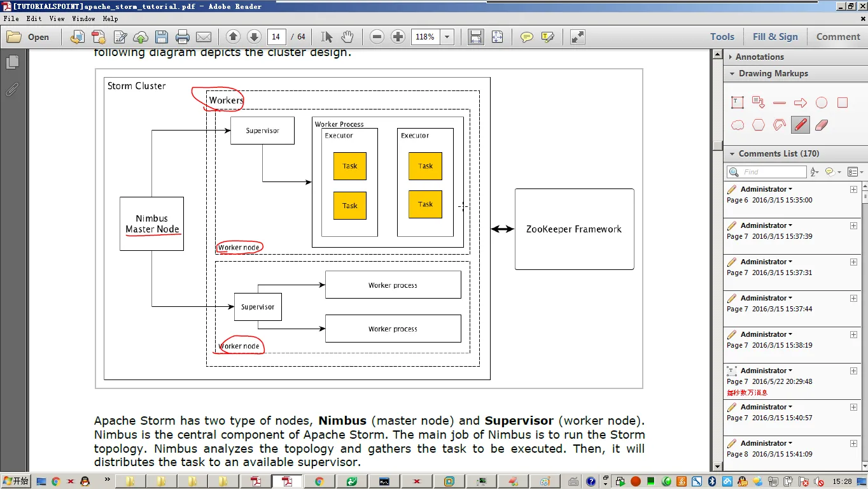
Task: Click the 118% zoom value field
Action: 426,37
